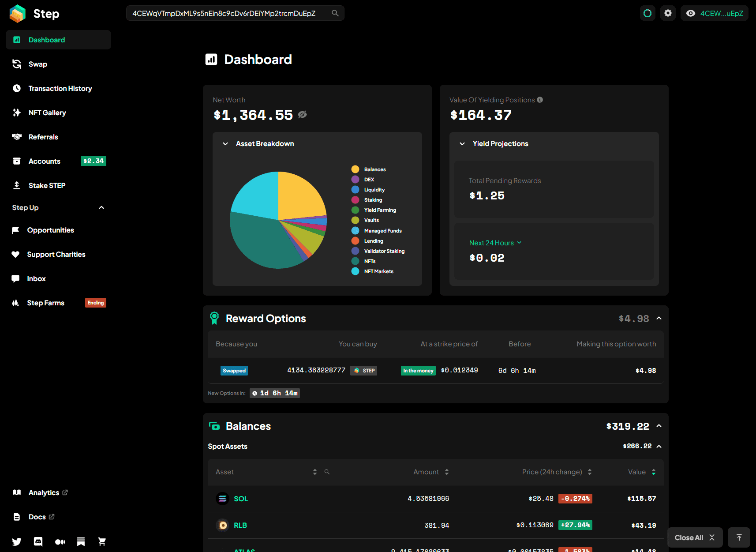Click the SOL -0.274% change badge
The height and width of the screenshot is (552, 756).
coord(575,499)
